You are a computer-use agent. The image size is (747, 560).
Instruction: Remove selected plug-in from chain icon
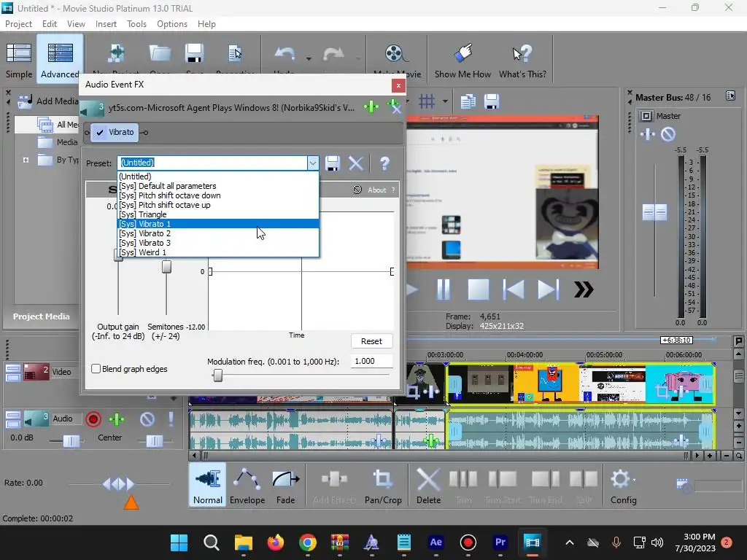393,106
